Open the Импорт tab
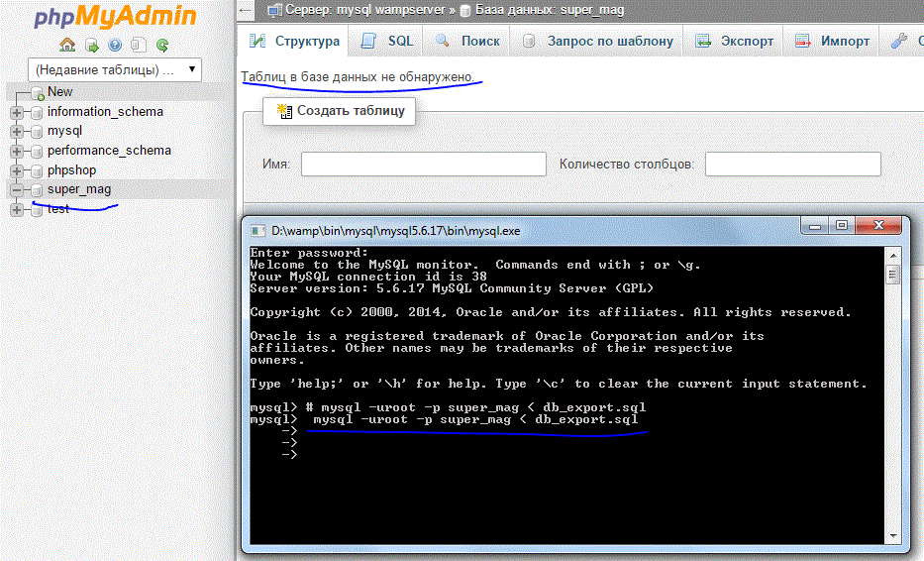The height and width of the screenshot is (561, 924). tap(833, 42)
